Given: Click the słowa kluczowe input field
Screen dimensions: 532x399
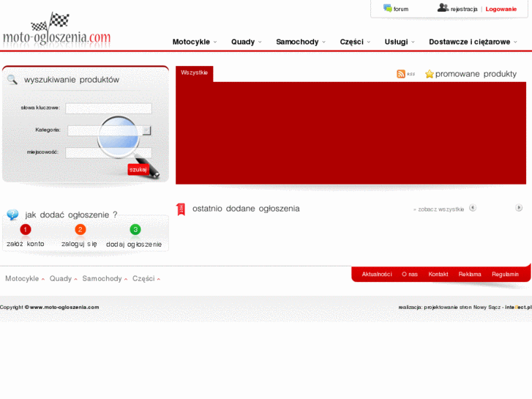Looking at the screenshot, I should [x=108, y=108].
